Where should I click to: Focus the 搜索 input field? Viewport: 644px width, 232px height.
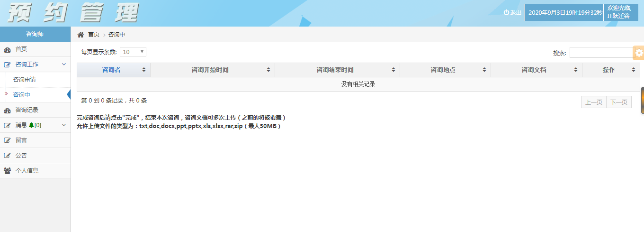click(601, 53)
